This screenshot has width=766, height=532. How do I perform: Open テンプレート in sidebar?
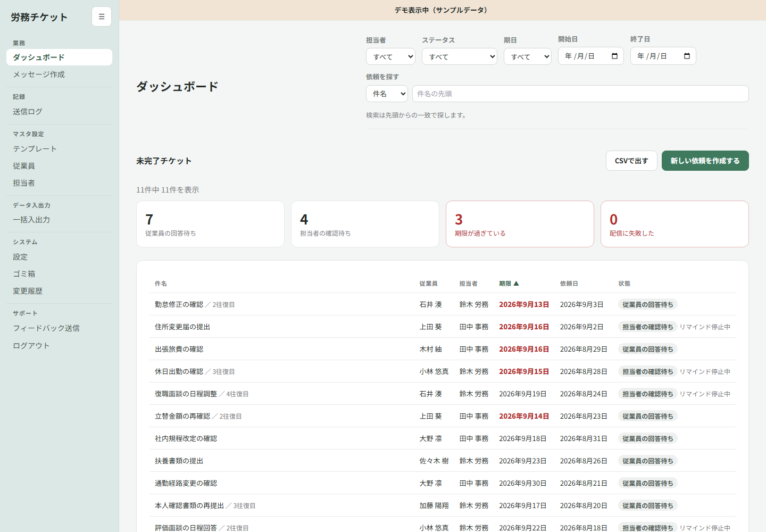(x=59, y=149)
